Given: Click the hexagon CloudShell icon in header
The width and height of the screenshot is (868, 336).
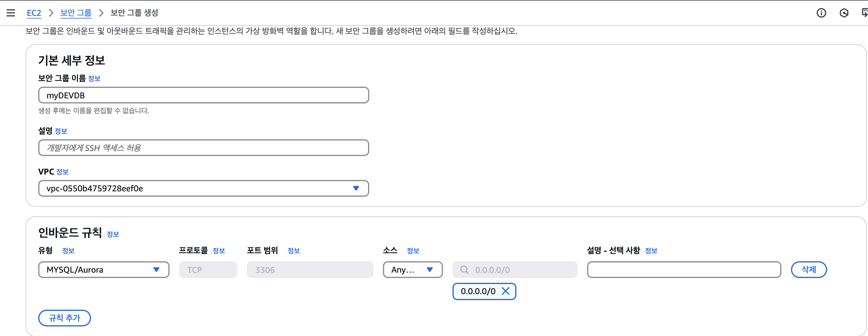Looking at the screenshot, I should (x=844, y=13).
